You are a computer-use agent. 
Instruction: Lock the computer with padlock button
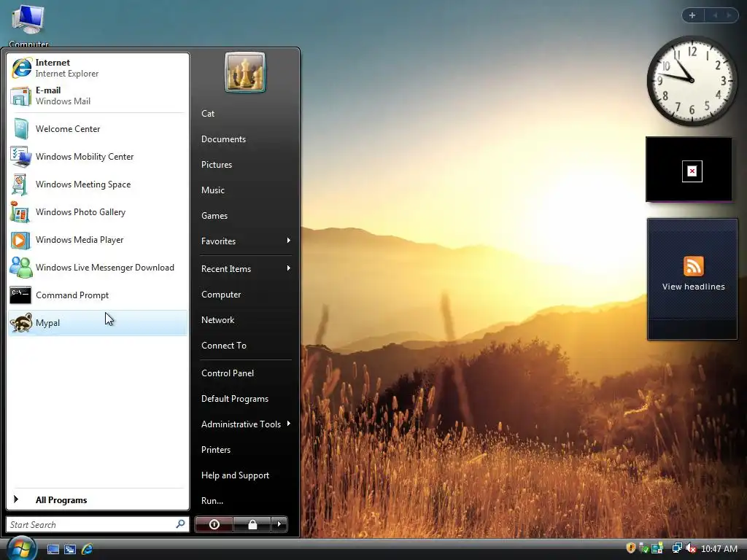(x=252, y=524)
